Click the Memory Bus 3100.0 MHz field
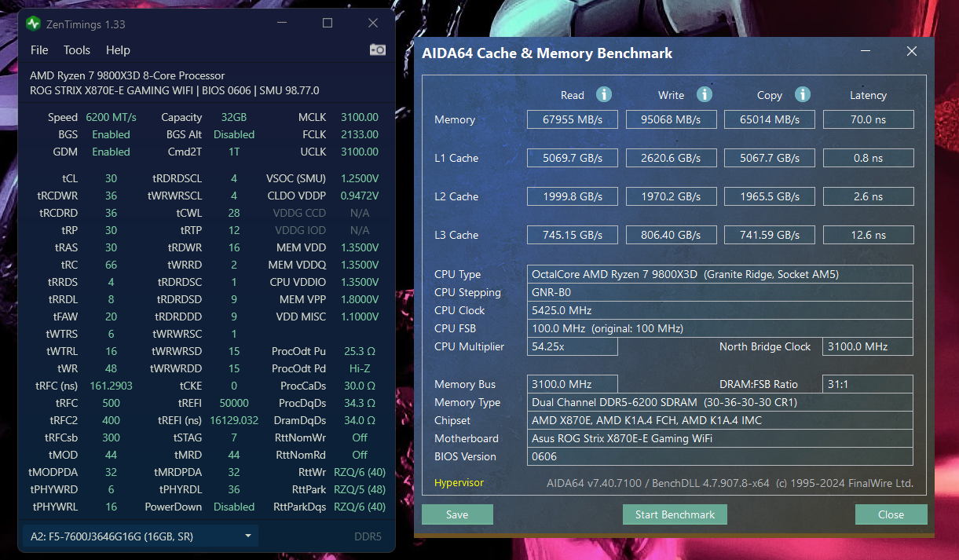 point(573,384)
